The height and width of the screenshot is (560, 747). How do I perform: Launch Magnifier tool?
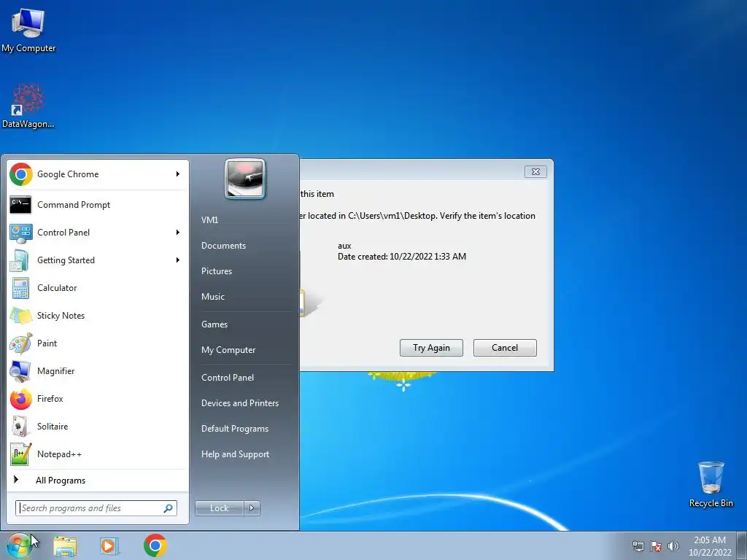pos(97,371)
